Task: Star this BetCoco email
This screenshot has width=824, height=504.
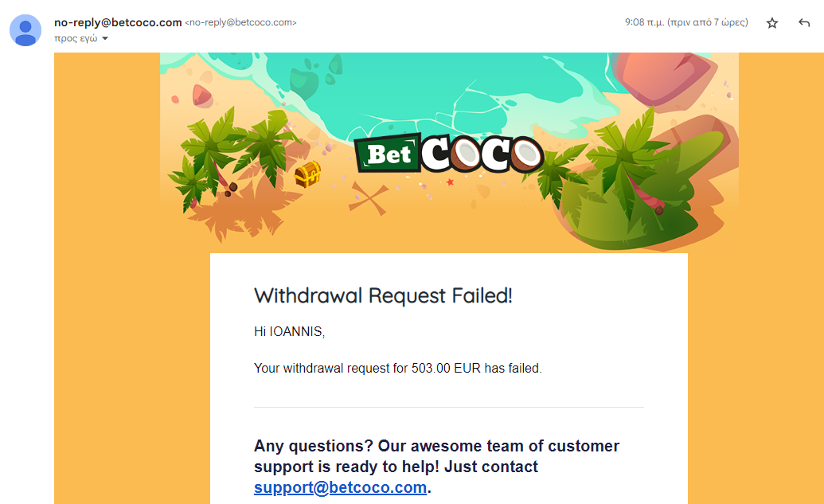Action: 771,23
